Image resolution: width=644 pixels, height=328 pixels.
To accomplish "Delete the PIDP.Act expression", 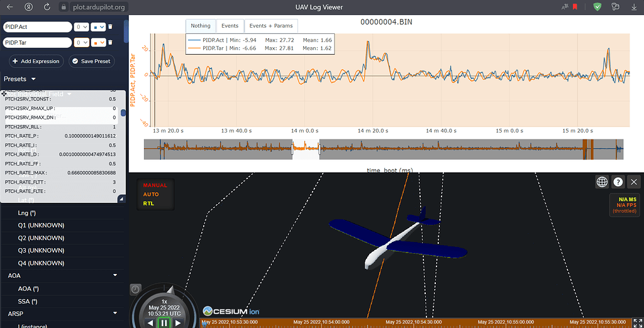I will click(x=110, y=27).
